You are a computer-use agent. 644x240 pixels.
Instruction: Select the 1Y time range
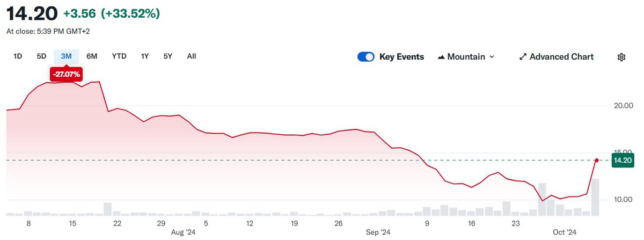tap(145, 56)
